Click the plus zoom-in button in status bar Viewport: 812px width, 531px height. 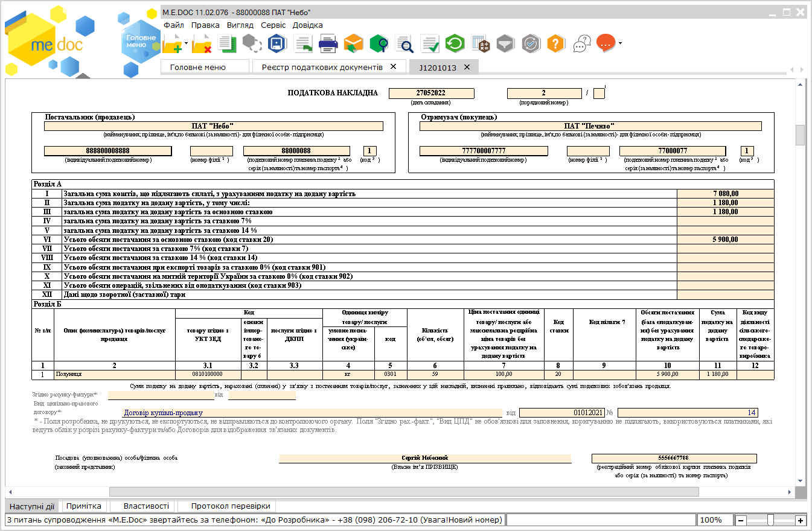coord(801,520)
